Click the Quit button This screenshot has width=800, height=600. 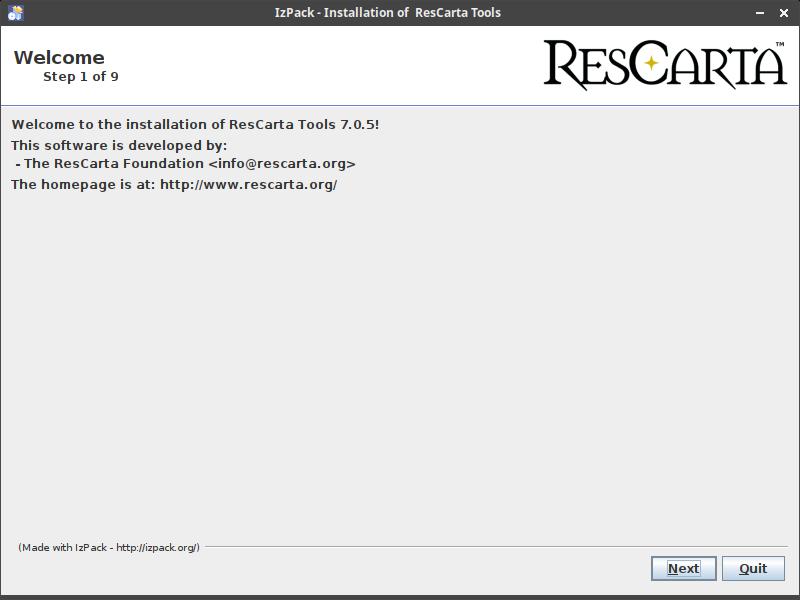[753, 568]
